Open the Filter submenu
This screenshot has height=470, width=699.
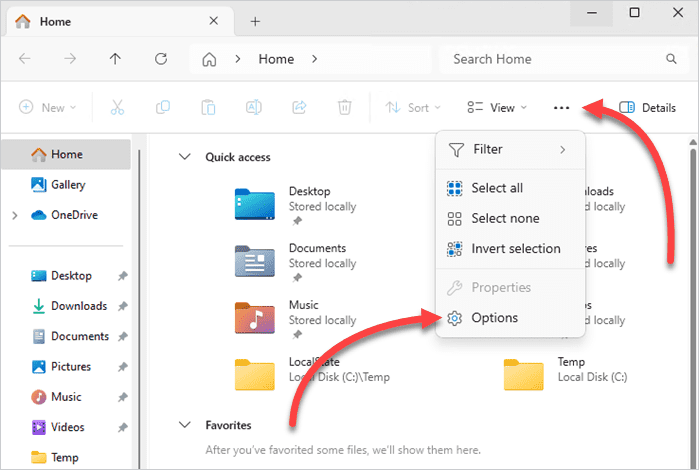point(510,149)
